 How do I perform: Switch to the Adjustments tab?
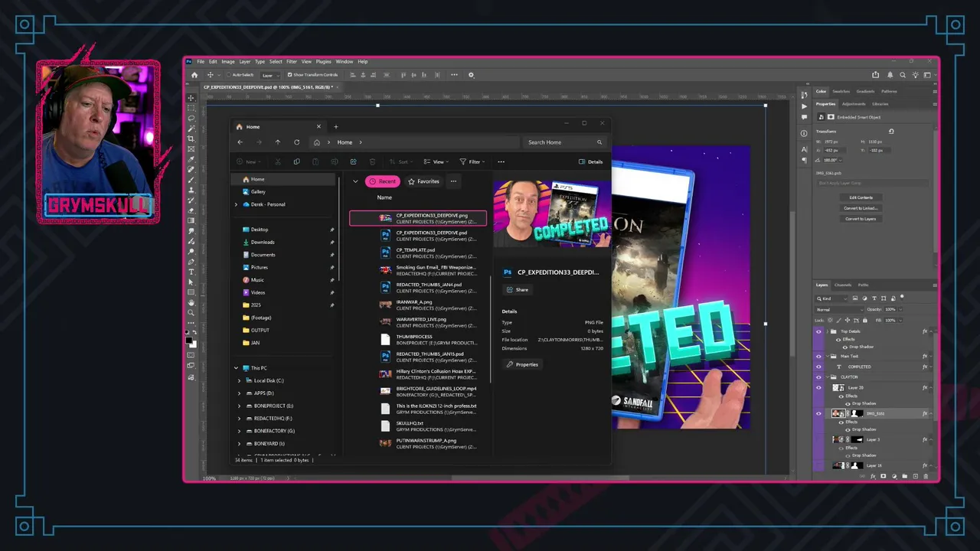pos(854,103)
